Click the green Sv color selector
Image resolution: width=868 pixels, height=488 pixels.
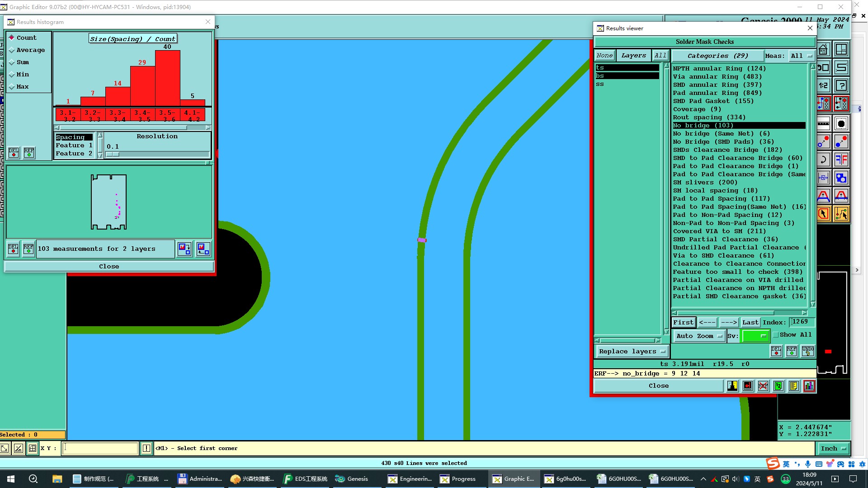(755, 336)
